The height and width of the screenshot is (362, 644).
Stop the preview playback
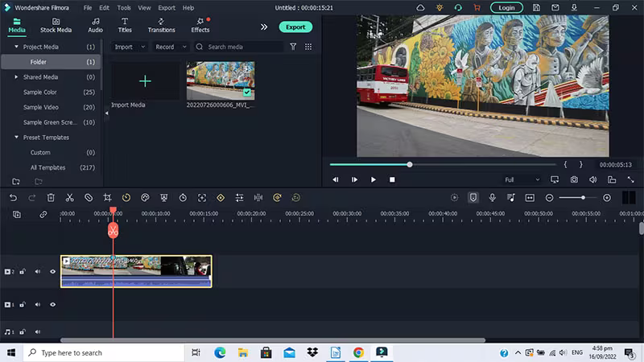pyautogui.click(x=392, y=179)
